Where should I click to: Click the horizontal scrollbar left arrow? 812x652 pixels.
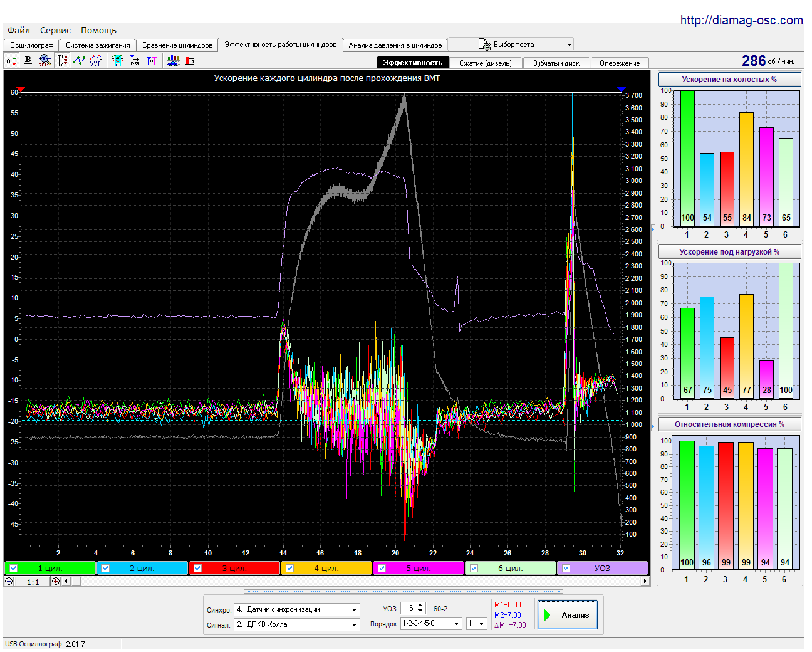tap(66, 581)
